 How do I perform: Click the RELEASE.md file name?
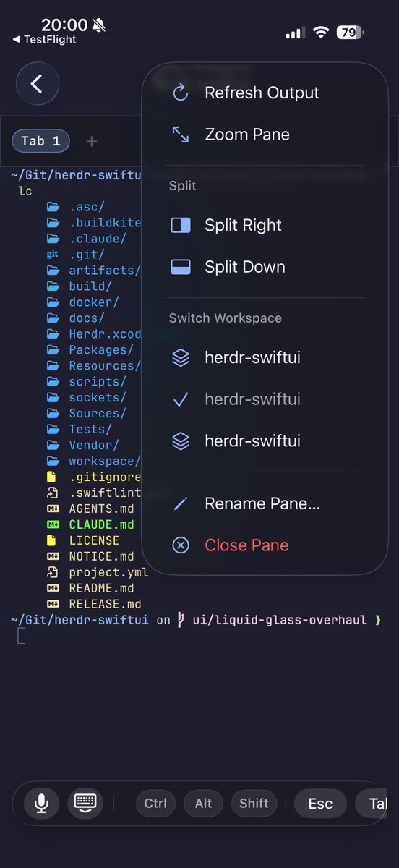[105, 605]
